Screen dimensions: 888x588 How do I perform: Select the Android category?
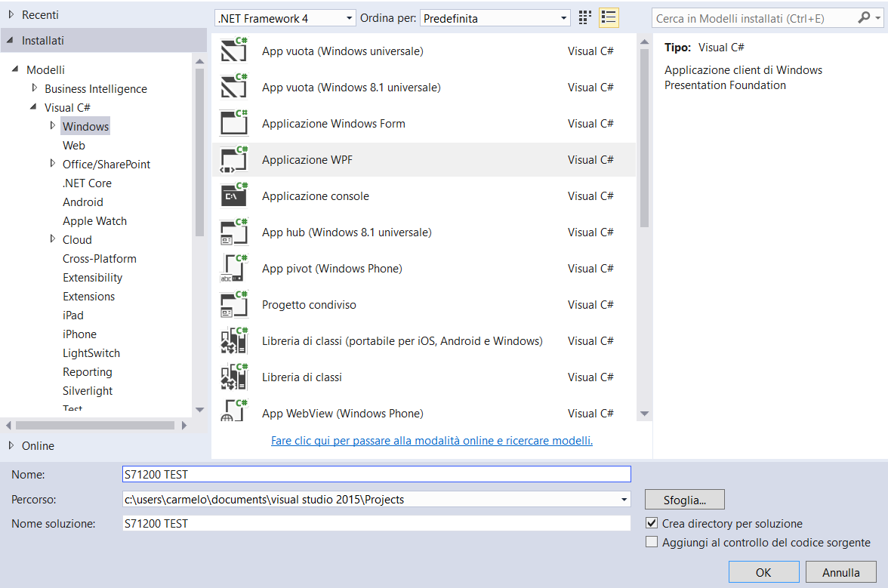pos(83,202)
